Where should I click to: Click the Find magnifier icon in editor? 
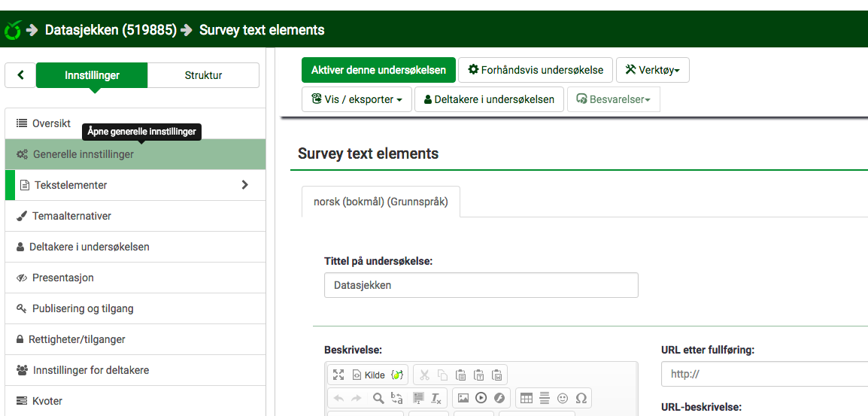click(378, 398)
